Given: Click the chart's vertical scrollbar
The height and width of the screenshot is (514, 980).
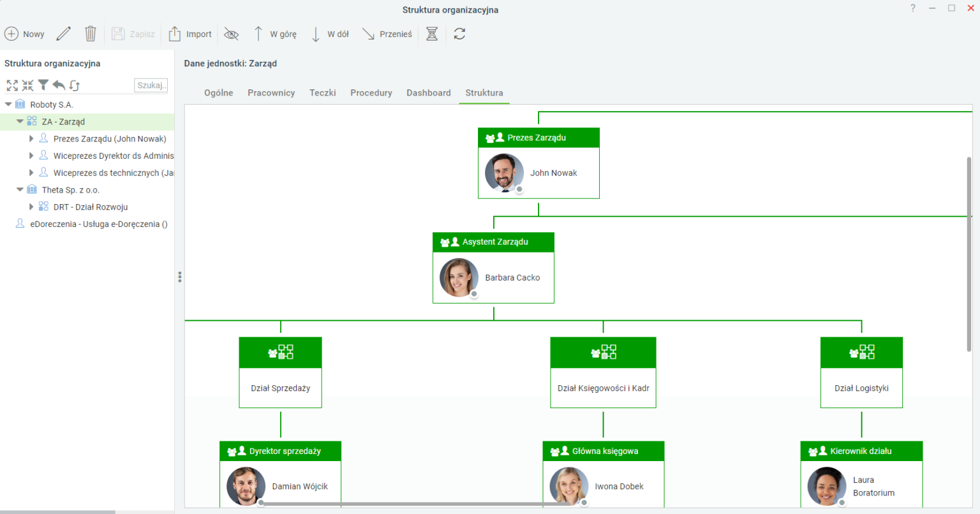Looking at the screenshot, I should coord(969,254).
